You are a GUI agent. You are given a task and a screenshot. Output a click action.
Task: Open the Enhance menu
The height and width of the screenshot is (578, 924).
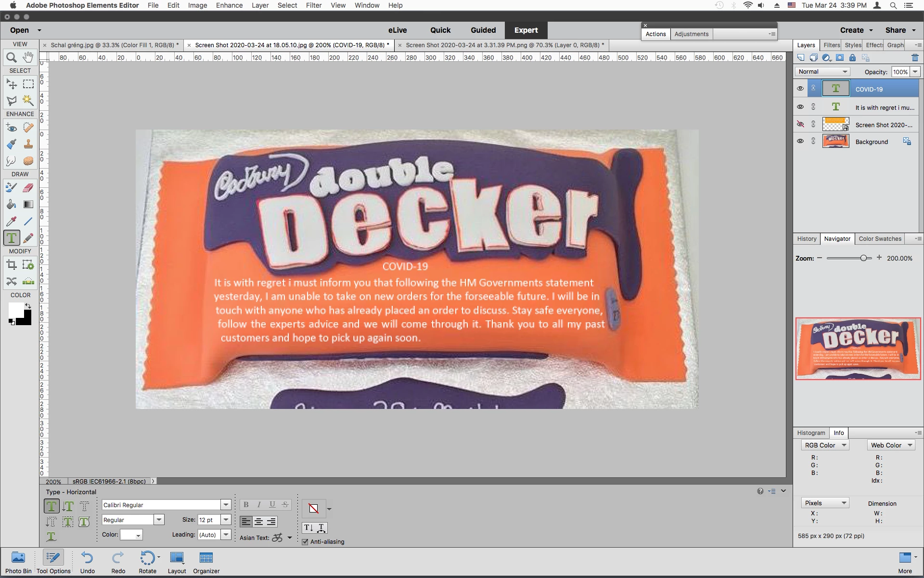tap(229, 5)
